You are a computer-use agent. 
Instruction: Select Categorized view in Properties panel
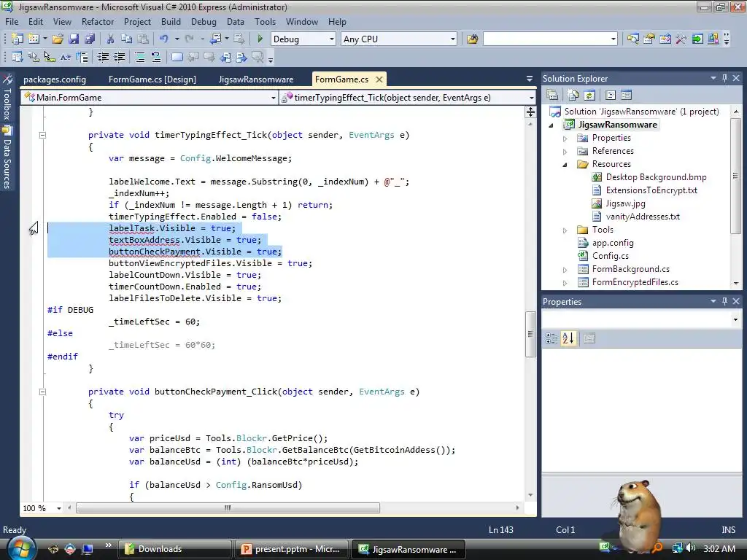tap(551, 338)
